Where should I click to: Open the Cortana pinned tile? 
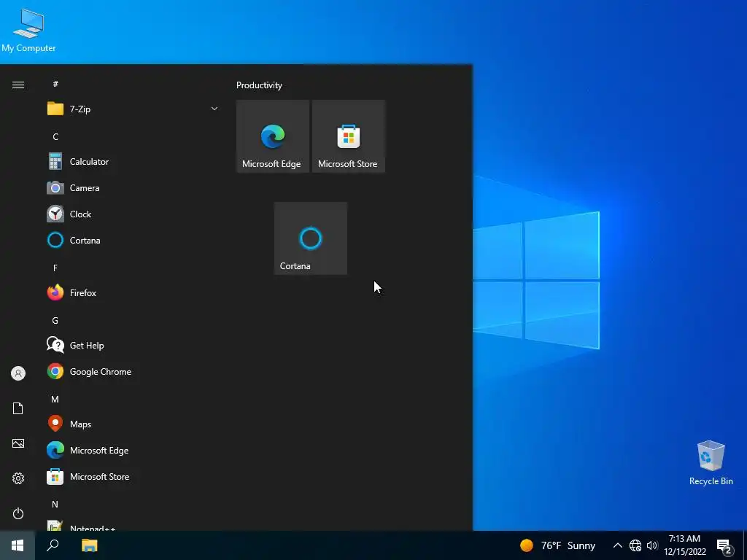tap(310, 238)
